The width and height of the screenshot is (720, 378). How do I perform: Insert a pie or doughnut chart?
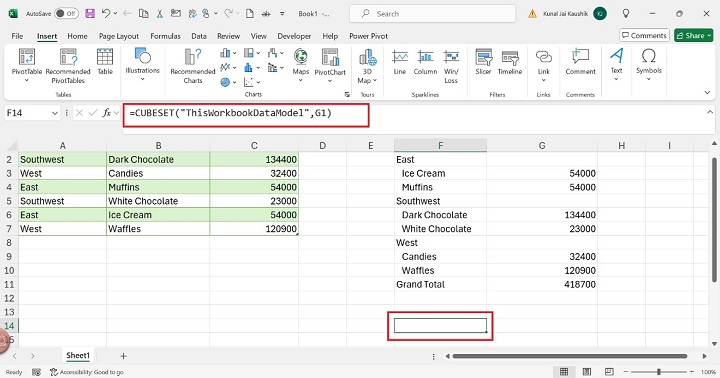pos(225,82)
